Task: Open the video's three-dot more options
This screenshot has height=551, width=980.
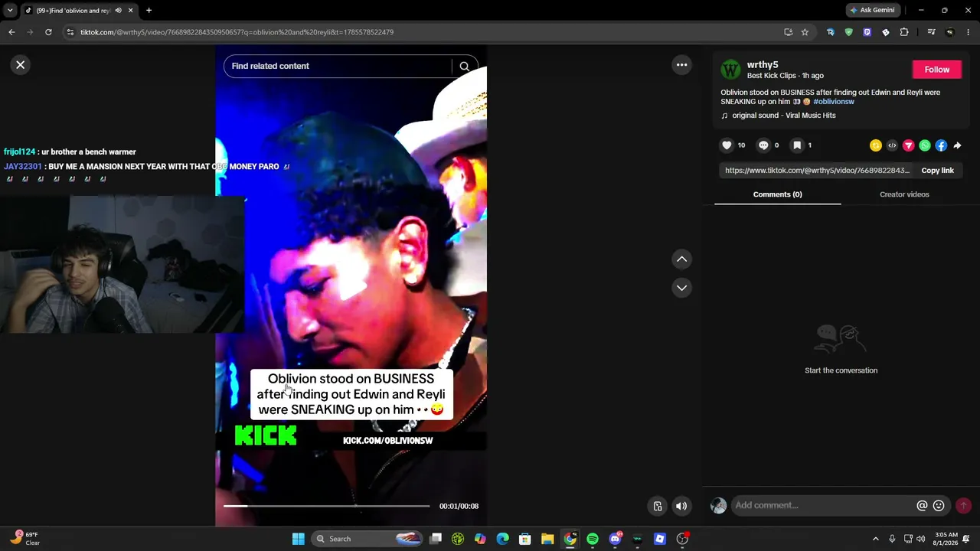Action: pos(681,65)
